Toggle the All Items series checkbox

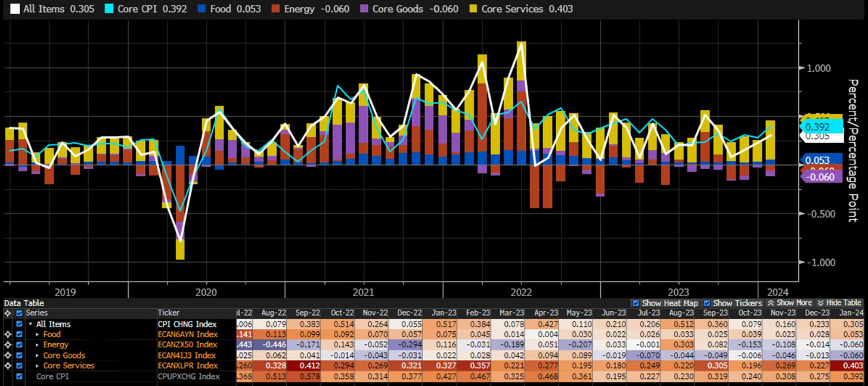point(20,325)
